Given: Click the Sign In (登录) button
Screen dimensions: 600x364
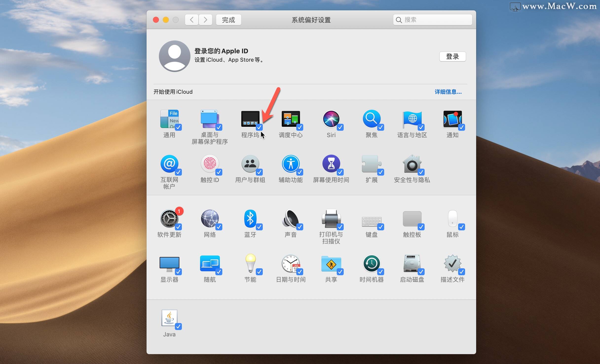Looking at the screenshot, I should (452, 56).
